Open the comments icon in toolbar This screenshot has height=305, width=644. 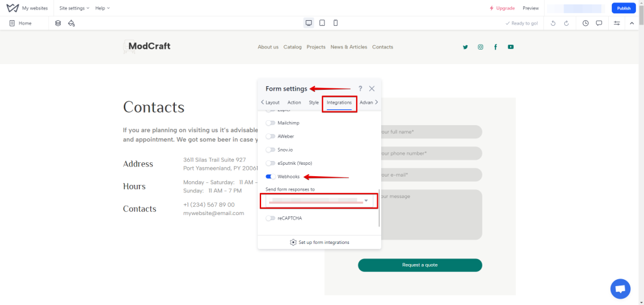click(599, 23)
